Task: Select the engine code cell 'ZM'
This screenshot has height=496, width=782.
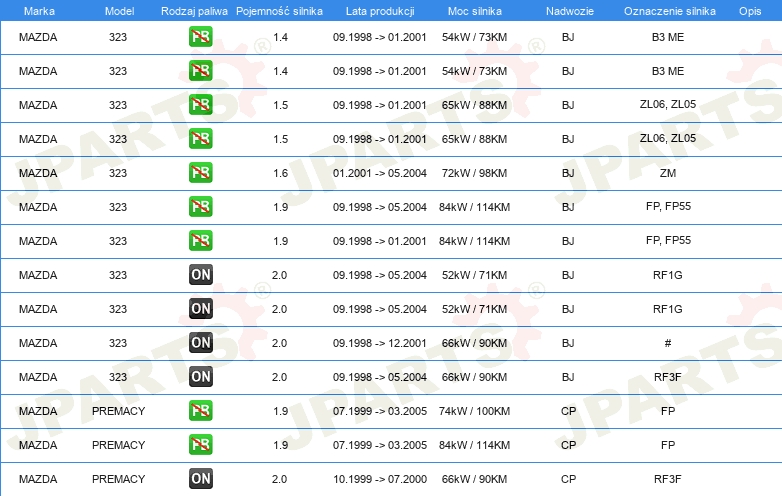Action: (668, 173)
